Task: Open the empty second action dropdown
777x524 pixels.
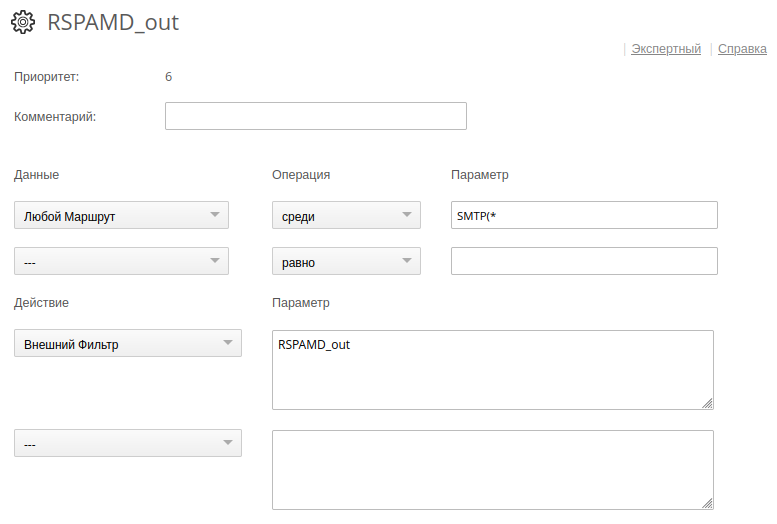Action: pos(127,443)
